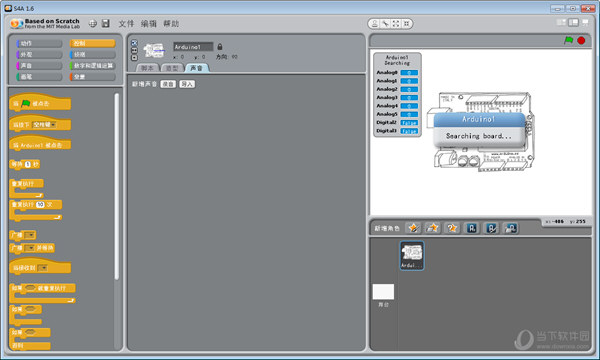Add a new Arduino sprite

472,228
